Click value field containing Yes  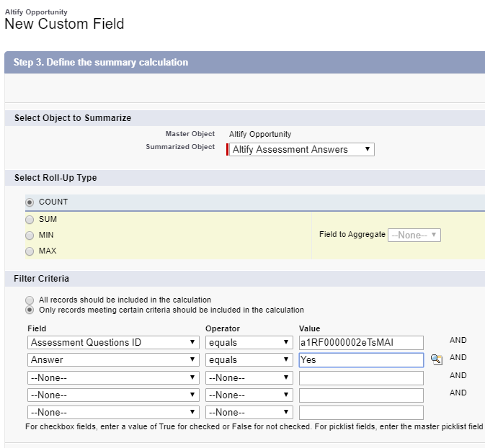361,360
